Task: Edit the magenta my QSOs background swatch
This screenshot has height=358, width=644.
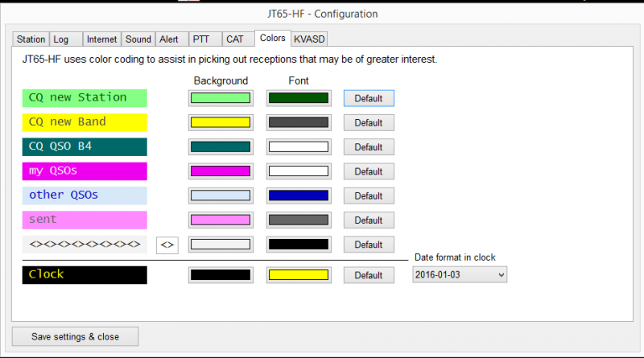Action: click(221, 171)
